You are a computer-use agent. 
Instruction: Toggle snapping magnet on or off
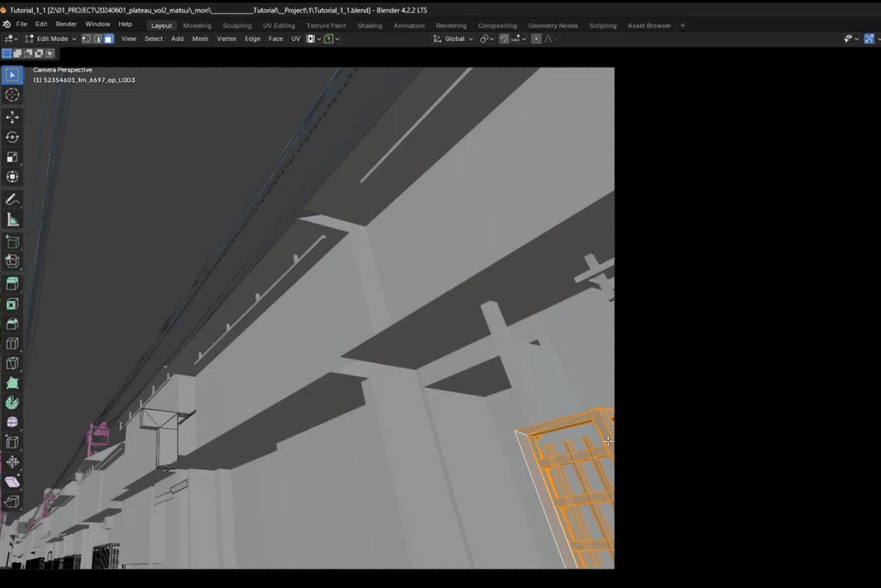coord(504,39)
